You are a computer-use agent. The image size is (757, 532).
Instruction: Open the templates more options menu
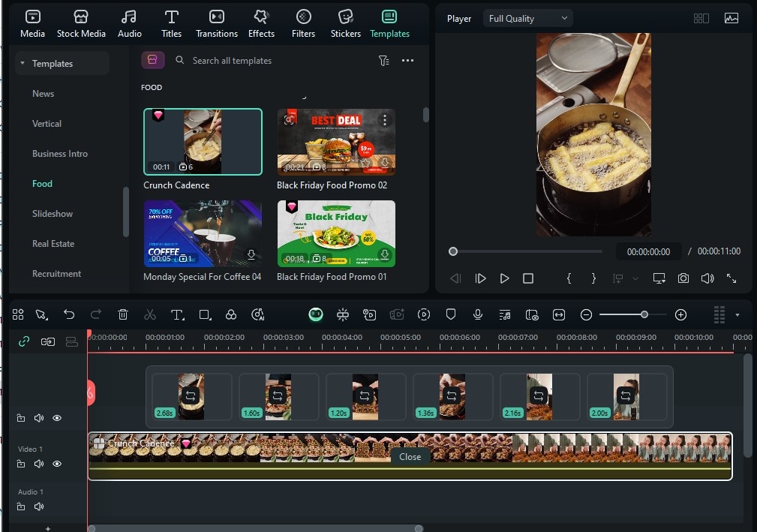(x=407, y=60)
